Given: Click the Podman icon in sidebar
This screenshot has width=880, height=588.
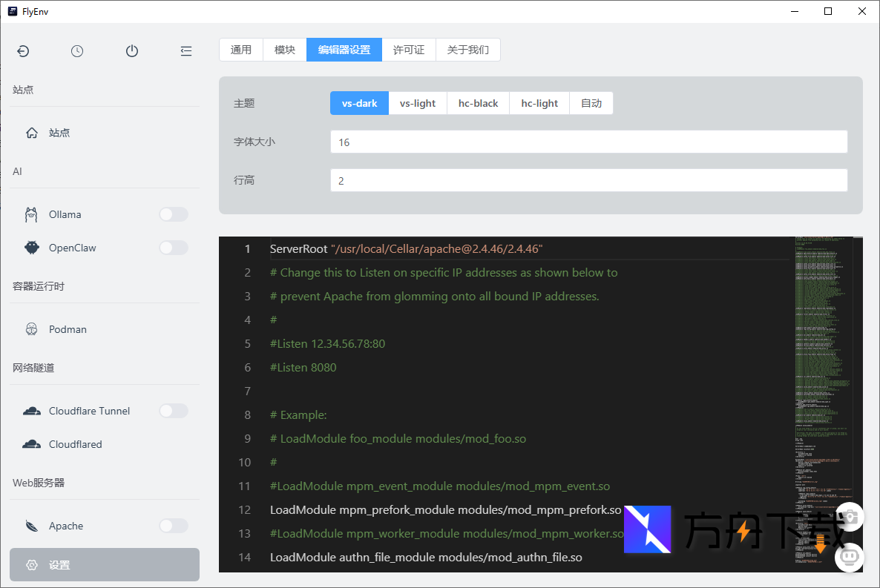Looking at the screenshot, I should click(31, 329).
